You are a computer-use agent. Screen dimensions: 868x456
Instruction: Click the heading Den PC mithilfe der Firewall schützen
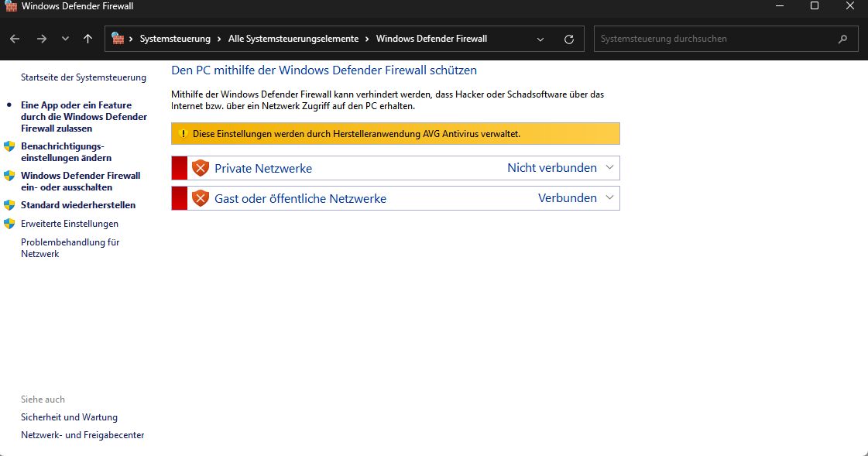point(324,70)
